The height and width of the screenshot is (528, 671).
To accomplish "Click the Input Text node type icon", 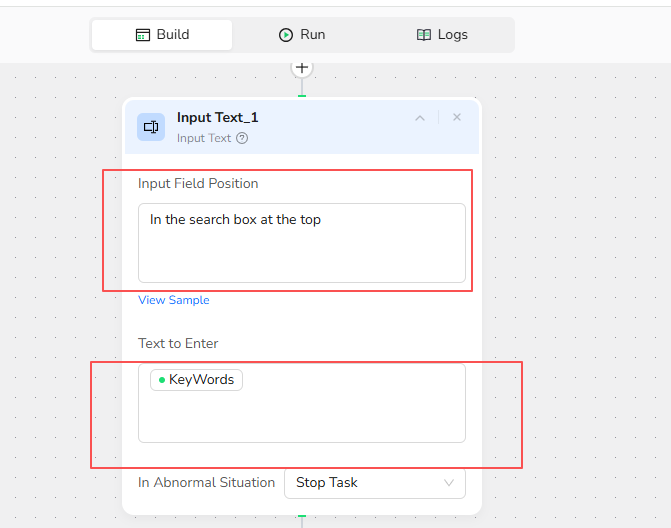I will [x=151, y=127].
